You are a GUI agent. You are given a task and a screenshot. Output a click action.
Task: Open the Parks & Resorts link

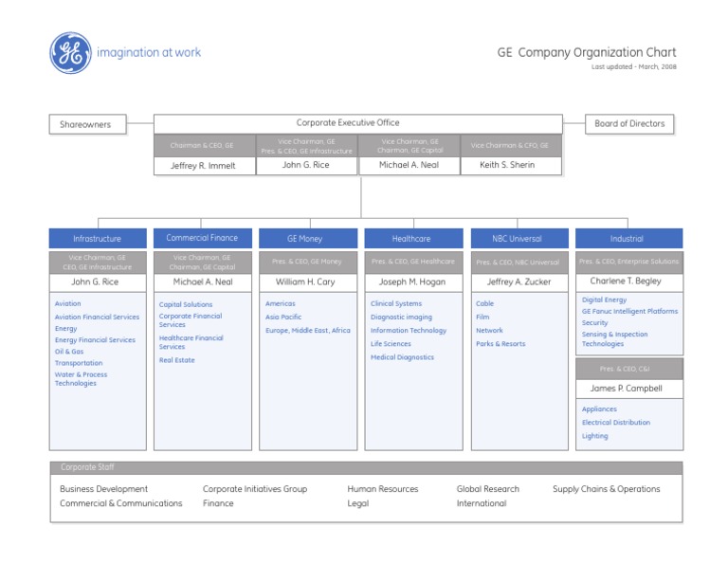click(x=500, y=344)
